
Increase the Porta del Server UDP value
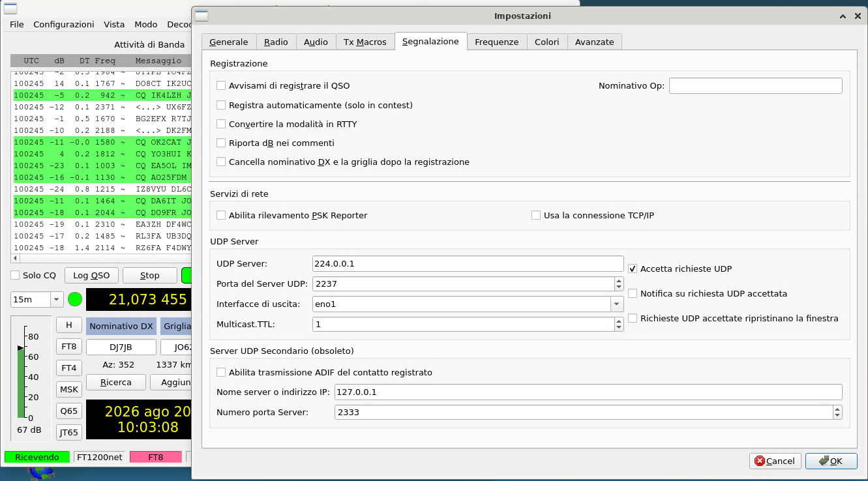619,280
